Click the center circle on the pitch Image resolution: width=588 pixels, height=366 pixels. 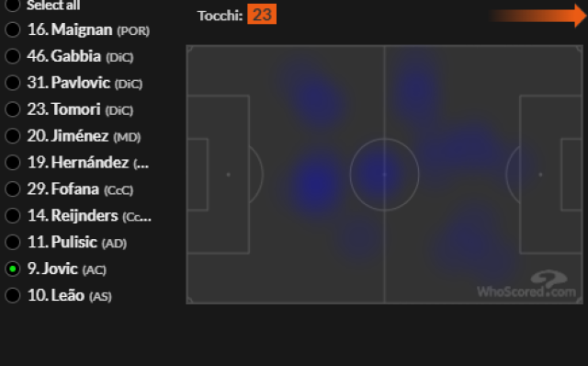click(x=384, y=174)
